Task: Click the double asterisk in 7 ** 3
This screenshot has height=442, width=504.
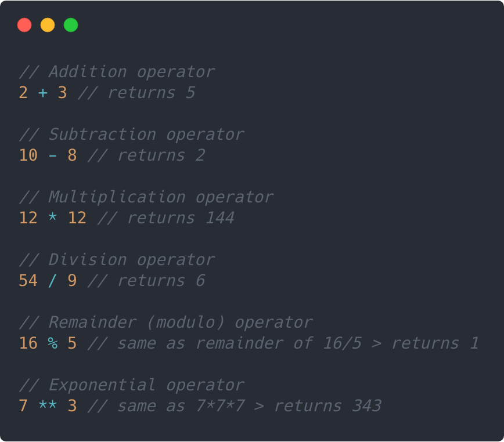Action: [x=48, y=404]
